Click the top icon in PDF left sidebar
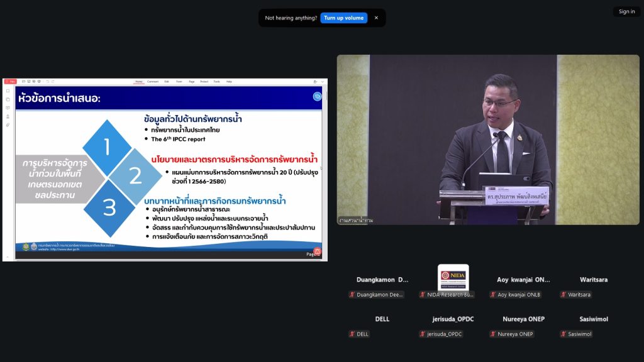644x362 pixels. (8, 90)
